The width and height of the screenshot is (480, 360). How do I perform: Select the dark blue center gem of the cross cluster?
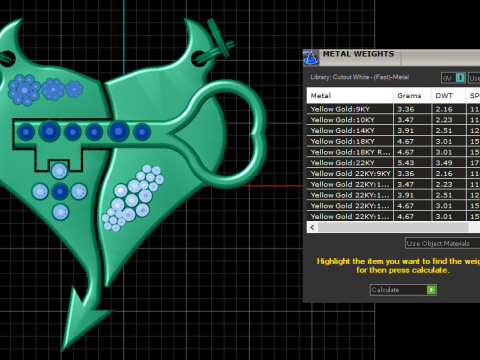[60, 192]
